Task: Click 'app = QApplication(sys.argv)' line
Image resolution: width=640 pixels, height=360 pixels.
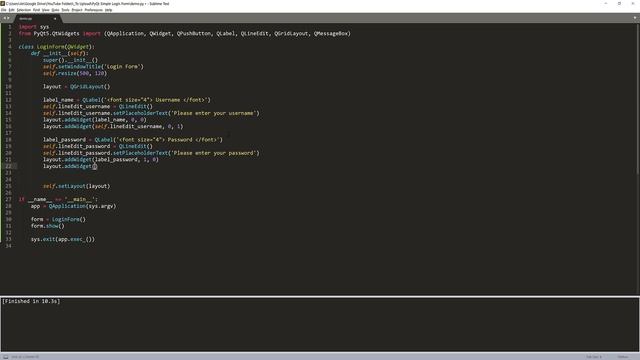Action: 73,206
